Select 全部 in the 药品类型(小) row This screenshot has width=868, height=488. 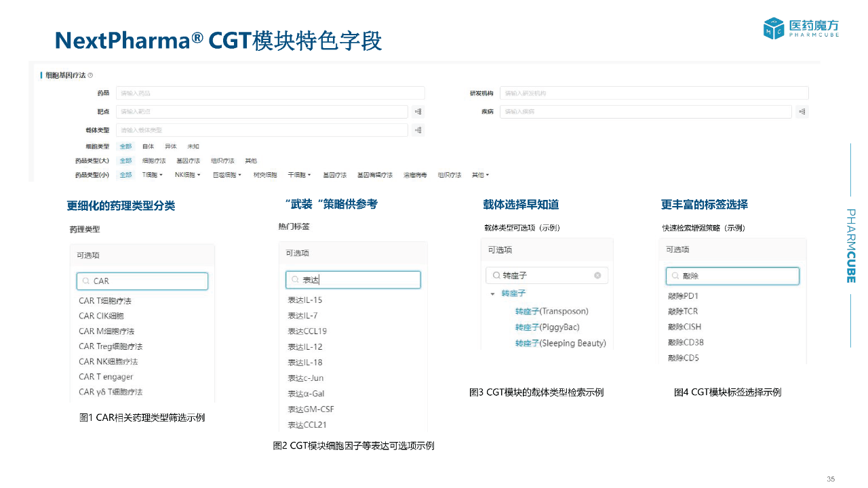click(x=125, y=175)
